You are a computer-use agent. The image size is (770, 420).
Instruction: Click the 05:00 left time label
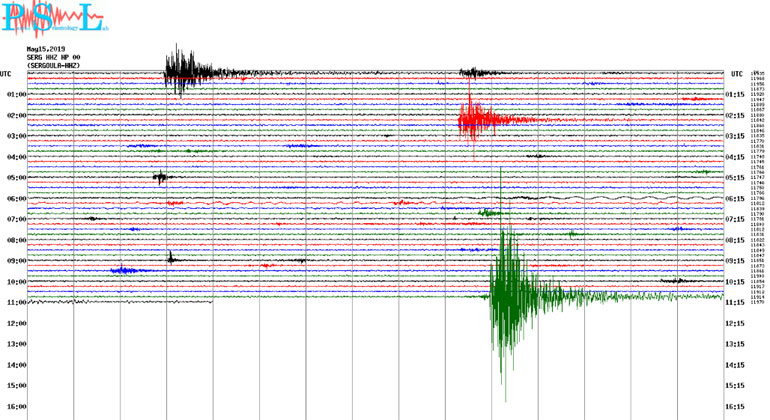click(16, 178)
